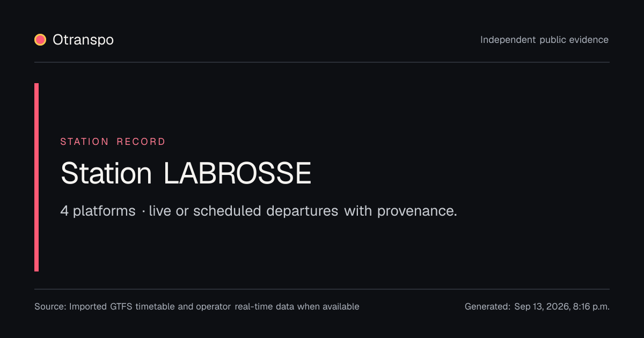
Task: Select the STATION RECORD label
Action: [113, 142]
